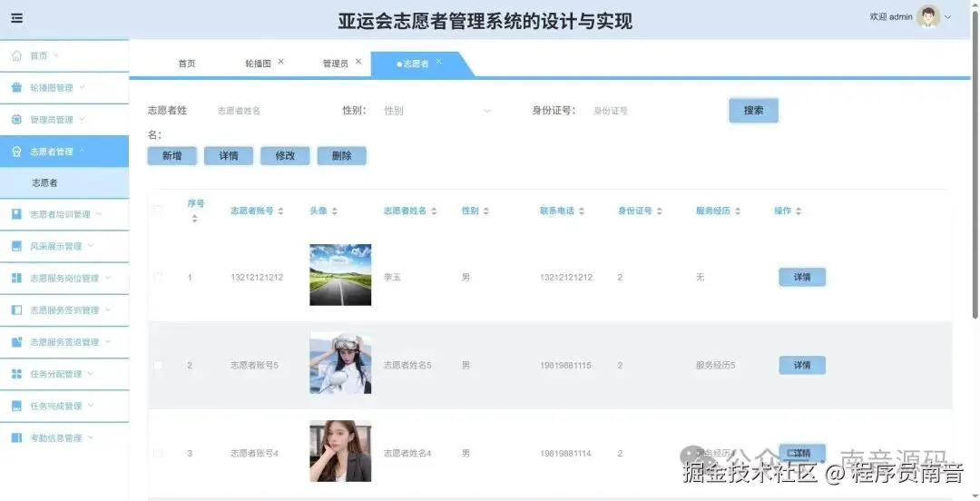Expand the 考勤信息管理 chevron
Viewport: 980px width, 501px height.
point(91,437)
